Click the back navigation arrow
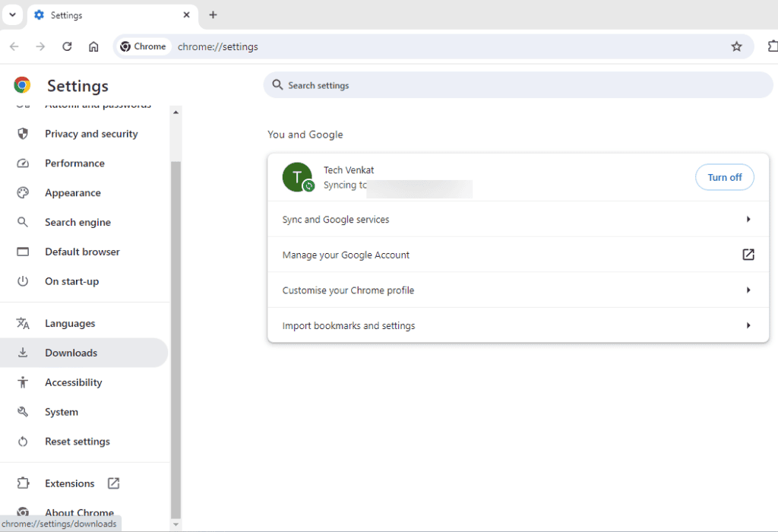This screenshot has height=532, width=778. click(x=14, y=46)
